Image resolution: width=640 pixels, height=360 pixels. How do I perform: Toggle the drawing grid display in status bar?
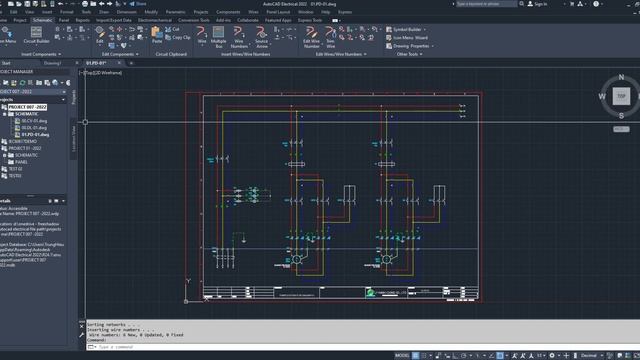point(416,356)
